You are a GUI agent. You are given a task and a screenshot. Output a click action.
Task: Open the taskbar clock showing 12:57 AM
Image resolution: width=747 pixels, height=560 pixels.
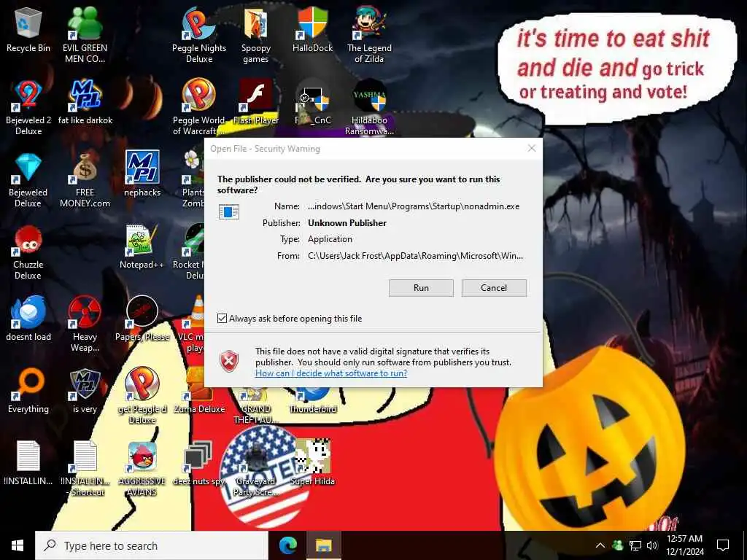point(684,545)
